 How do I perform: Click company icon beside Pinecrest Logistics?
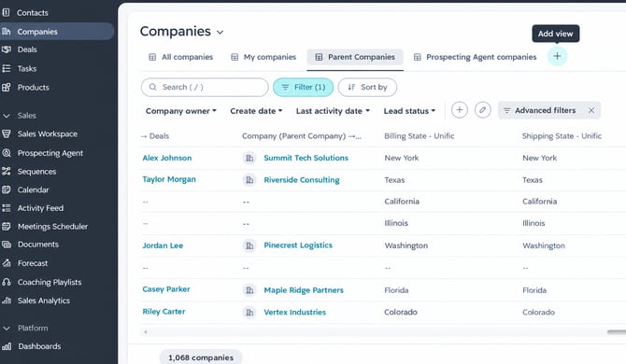[x=249, y=245]
